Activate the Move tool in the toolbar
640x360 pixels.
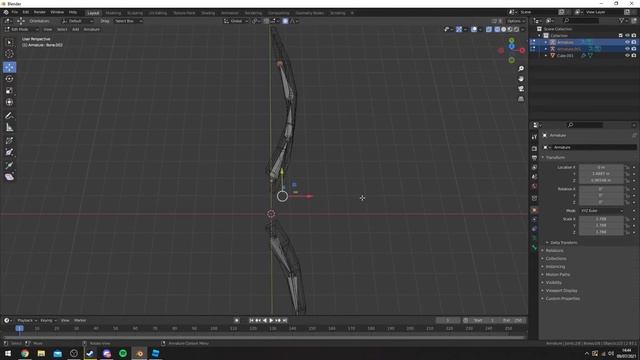[x=9, y=67]
